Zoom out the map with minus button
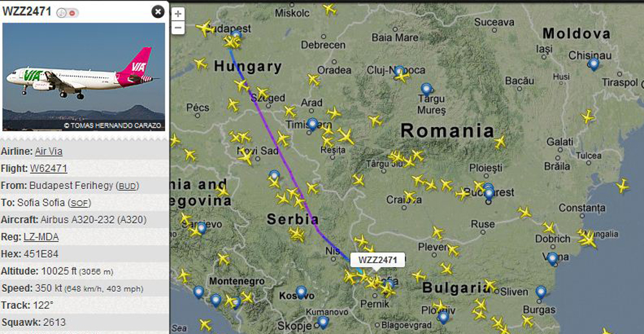Viewport: 644px width, 334px height. (x=178, y=28)
